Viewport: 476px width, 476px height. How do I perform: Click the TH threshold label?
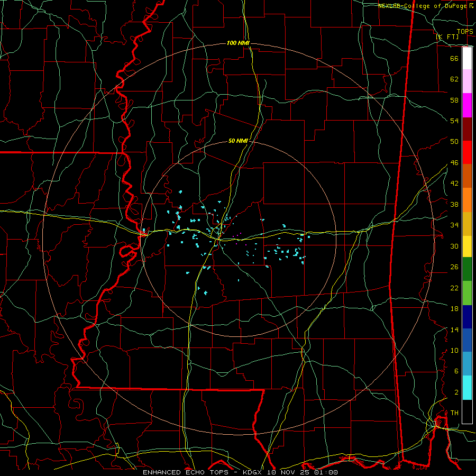click(x=454, y=413)
